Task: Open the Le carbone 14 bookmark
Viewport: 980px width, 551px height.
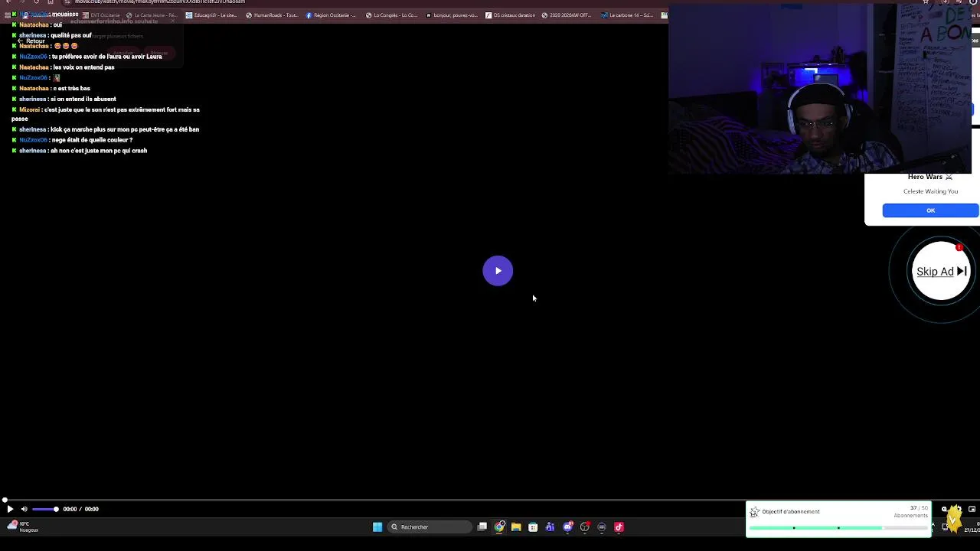Action: click(627, 15)
